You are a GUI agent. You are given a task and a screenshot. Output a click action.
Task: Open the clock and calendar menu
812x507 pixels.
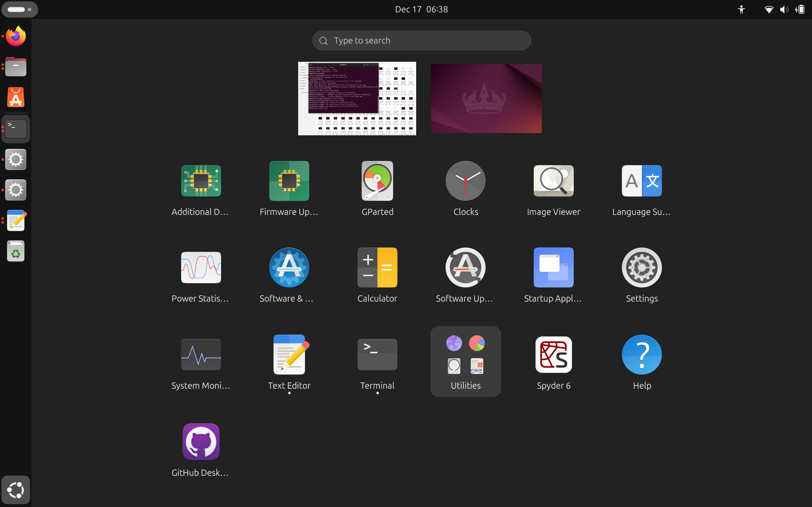pyautogui.click(x=421, y=10)
